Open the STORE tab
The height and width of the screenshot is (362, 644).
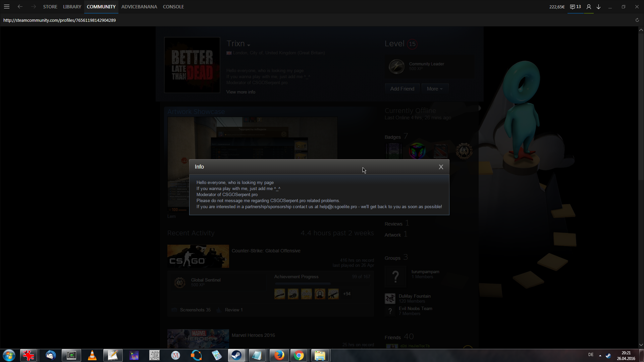pyautogui.click(x=50, y=7)
